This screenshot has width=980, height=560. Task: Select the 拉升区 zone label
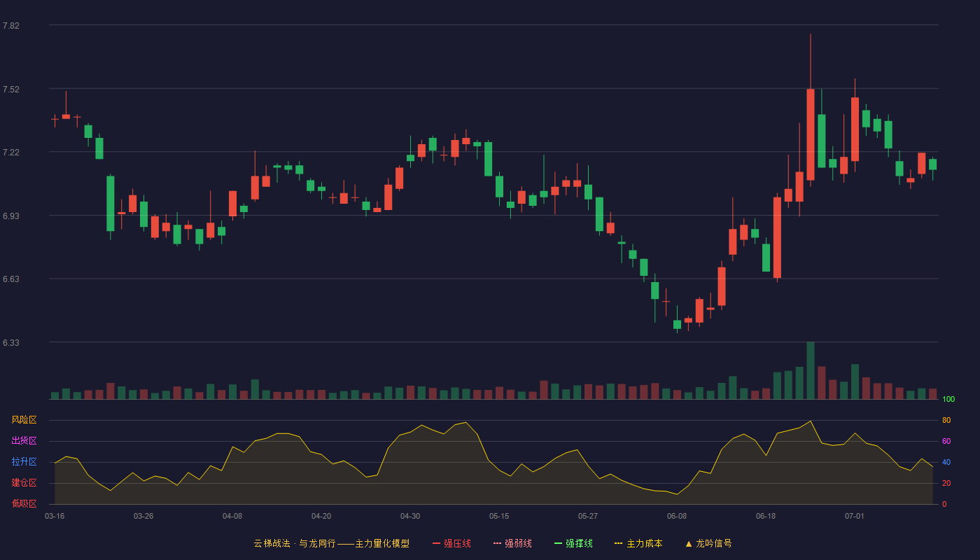coord(24,462)
